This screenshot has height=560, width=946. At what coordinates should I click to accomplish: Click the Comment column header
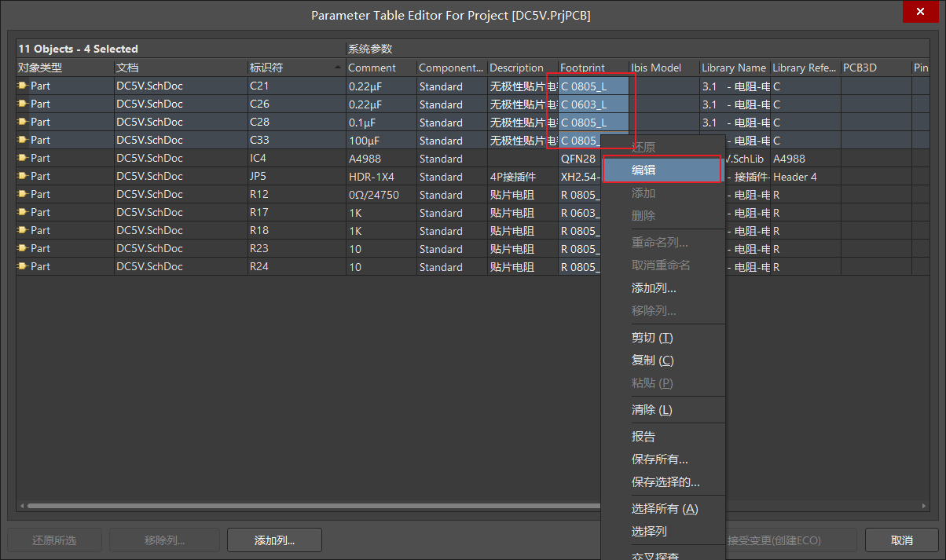(x=381, y=68)
